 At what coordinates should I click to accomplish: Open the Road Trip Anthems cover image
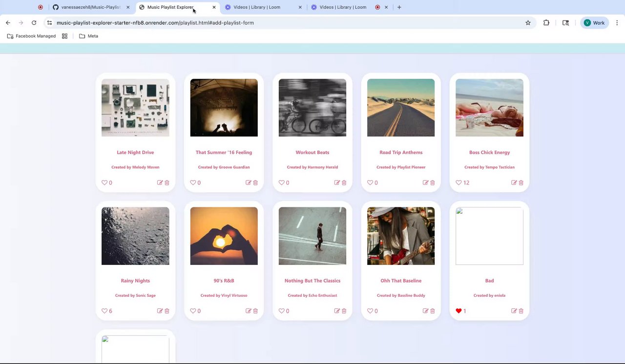pyautogui.click(x=401, y=107)
